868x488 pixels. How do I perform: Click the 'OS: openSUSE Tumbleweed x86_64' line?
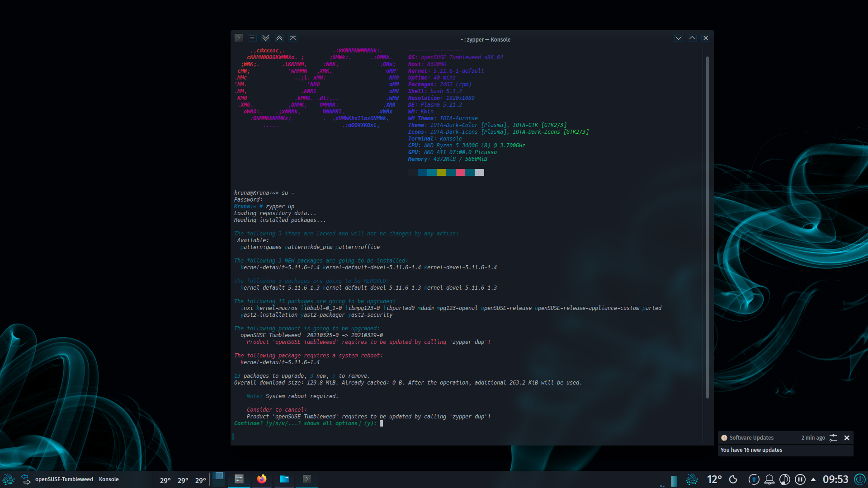[x=455, y=57]
